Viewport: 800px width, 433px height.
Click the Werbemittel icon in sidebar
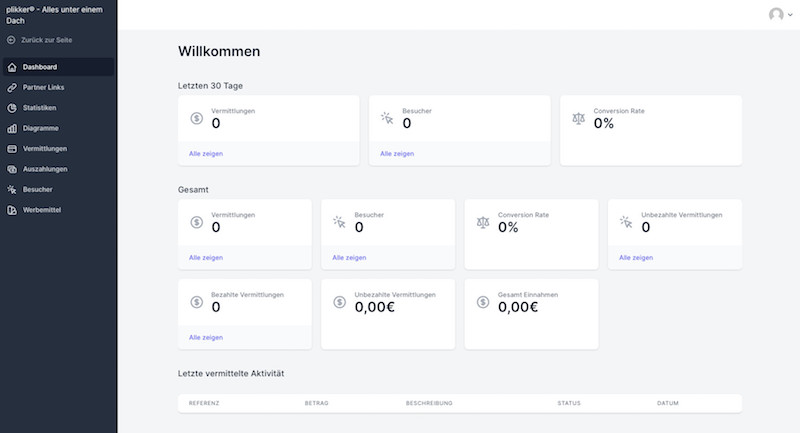[12, 210]
